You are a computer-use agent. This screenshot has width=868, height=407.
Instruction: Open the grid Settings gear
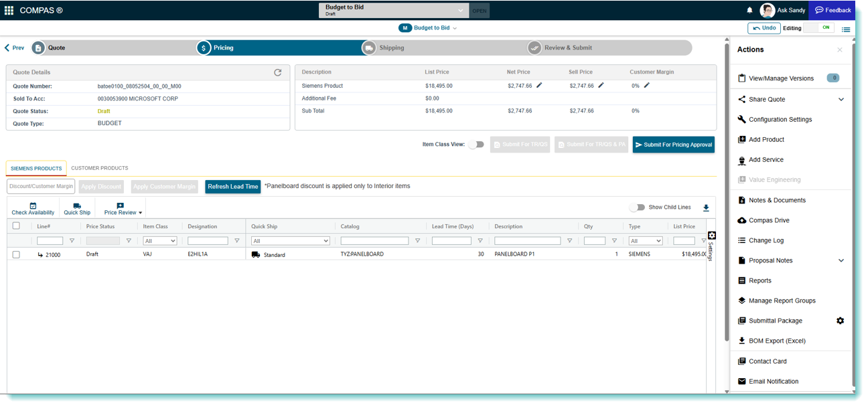click(711, 235)
